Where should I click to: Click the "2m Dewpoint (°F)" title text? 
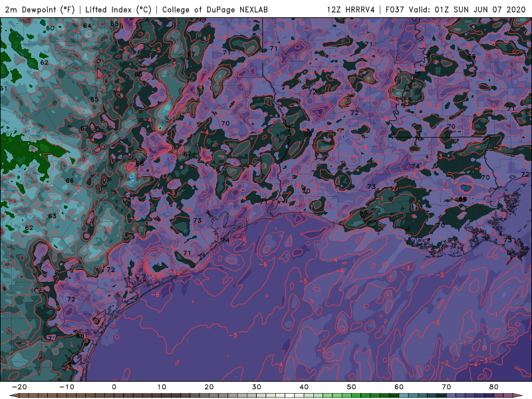(40, 9)
